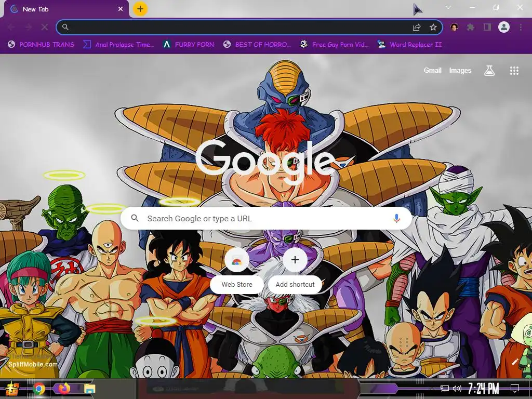Open the Images link
This screenshot has height=399, width=532.
tap(460, 70)
